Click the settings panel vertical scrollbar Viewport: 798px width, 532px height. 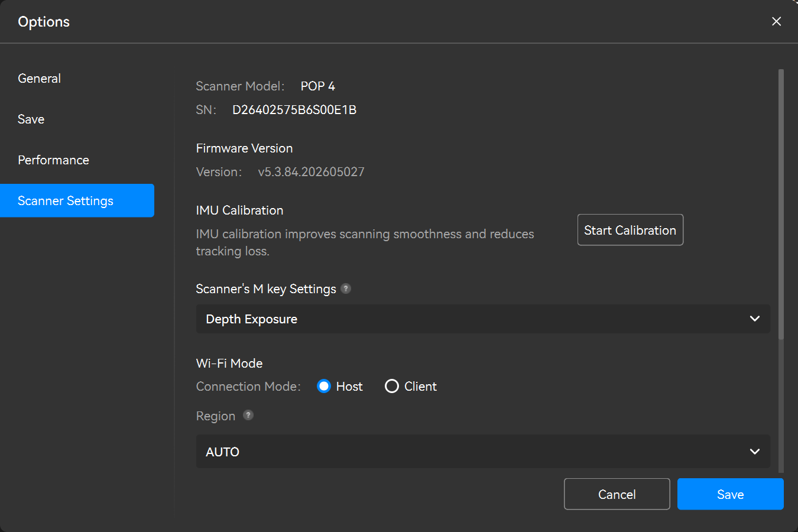(781, 205)
